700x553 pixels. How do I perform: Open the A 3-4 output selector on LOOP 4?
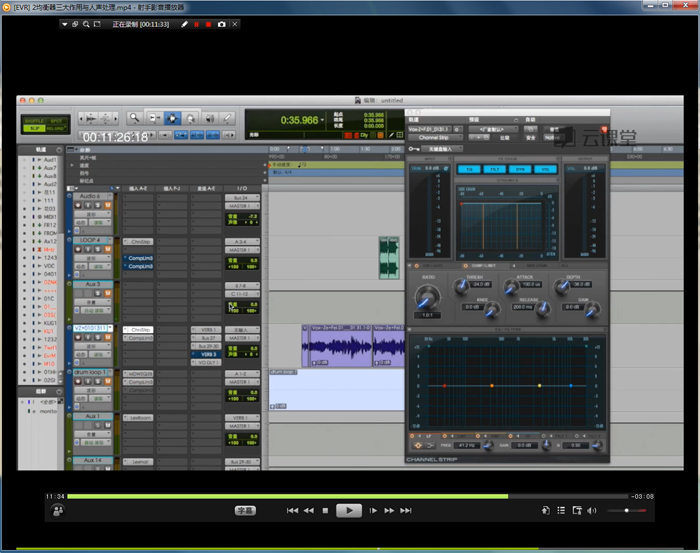242,241
